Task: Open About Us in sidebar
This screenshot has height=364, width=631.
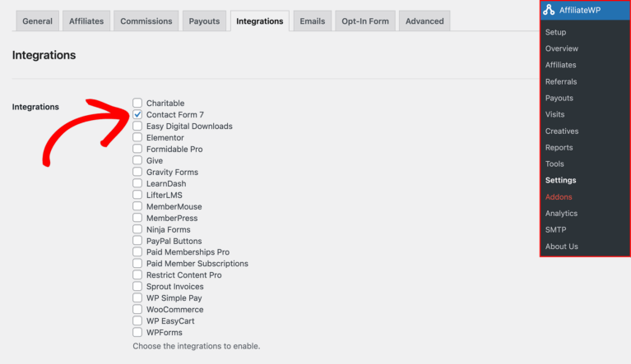Action: (x=561, y=247)
